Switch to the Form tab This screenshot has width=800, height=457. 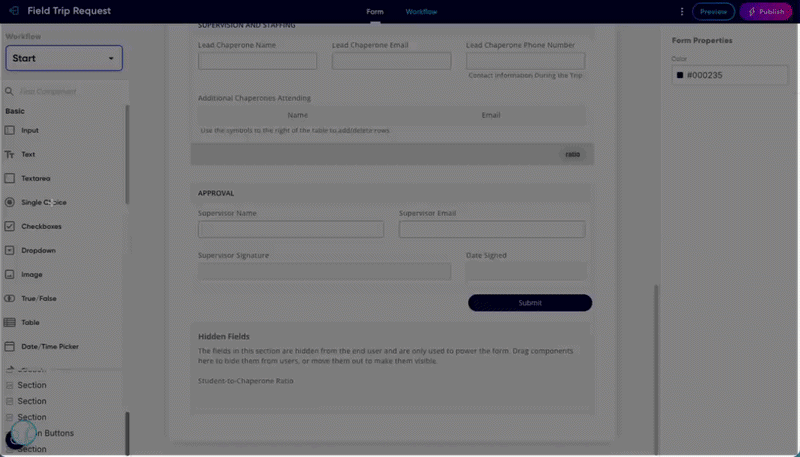[375, 12]
